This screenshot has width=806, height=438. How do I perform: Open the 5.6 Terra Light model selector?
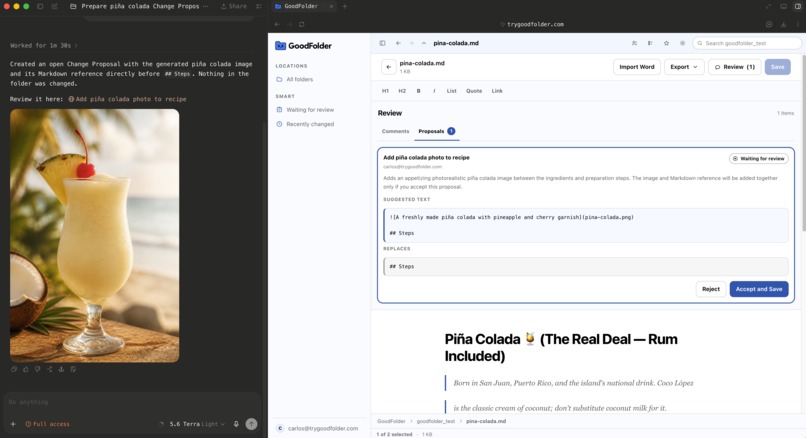click(197, 424)
